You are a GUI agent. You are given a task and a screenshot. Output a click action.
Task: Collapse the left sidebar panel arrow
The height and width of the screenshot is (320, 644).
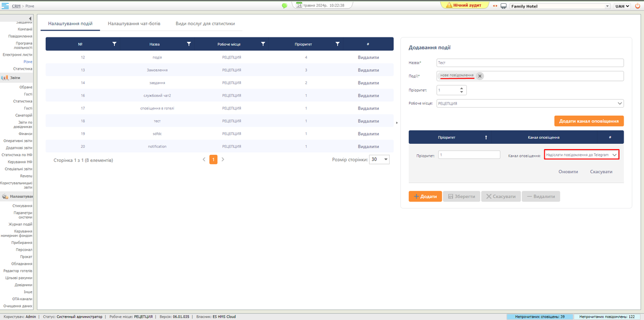30,19
